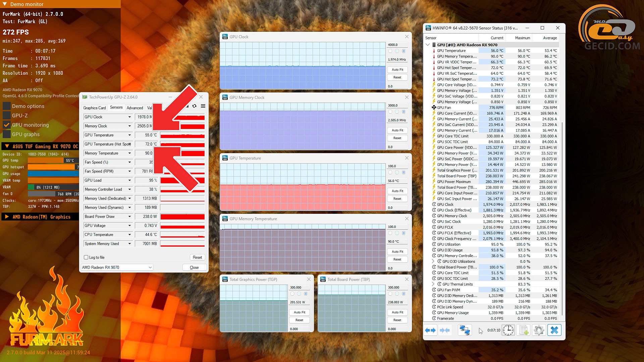Click the GPU Memory Temperature graph title icon
The image size is (644, 362).
tap(225, 219)
